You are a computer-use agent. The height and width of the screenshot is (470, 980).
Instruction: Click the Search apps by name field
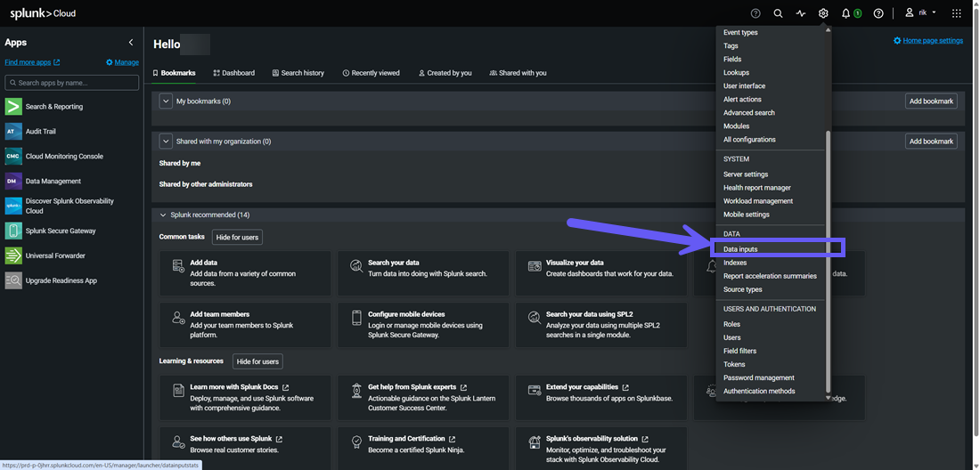[x=72, y=83]
